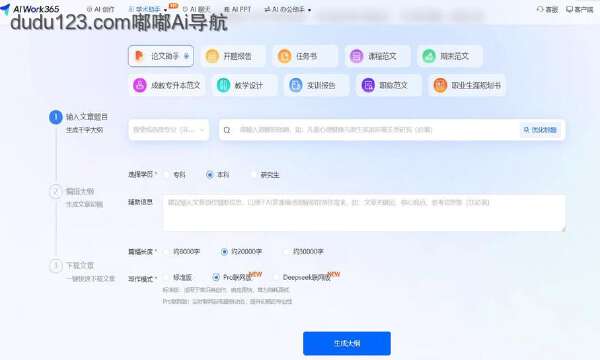Pick the 约8000字 length radio option
Viewport: 600px width, 360px height.
166,251
